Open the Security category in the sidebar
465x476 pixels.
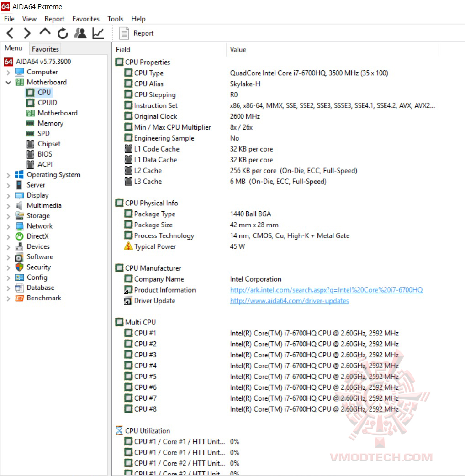[x=38, y=267]
